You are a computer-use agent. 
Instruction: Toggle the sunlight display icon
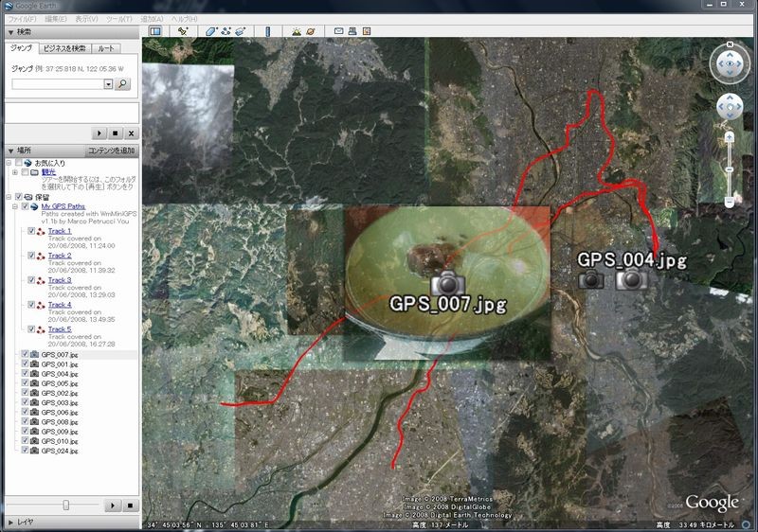pyautogui.click(x=297, y=31)
